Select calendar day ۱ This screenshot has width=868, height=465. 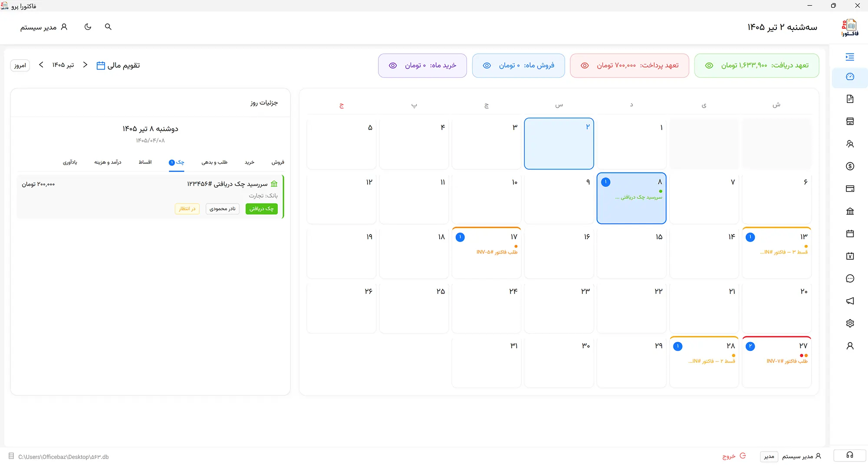(x=631, y=144)
